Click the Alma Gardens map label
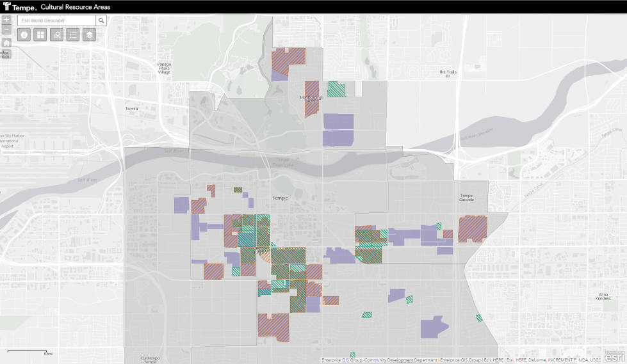Image resolution: width=627 pixels, height=364 pixels. (x=603, y=296)
